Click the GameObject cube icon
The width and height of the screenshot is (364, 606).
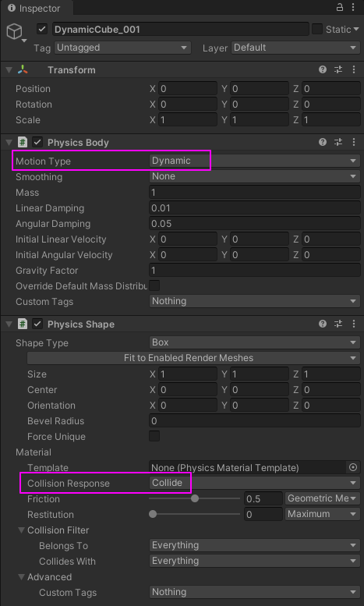[x=14, y=32]
